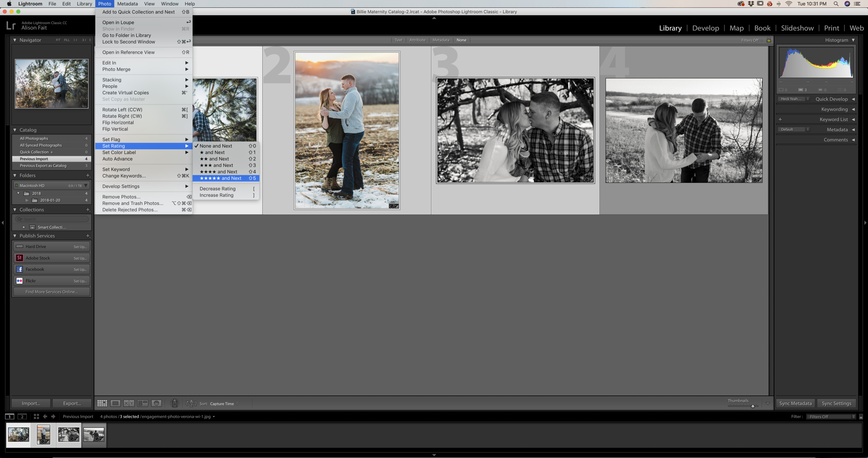
Task: Switch to Grid view icon in toolbar
Action: coord(102,403)
